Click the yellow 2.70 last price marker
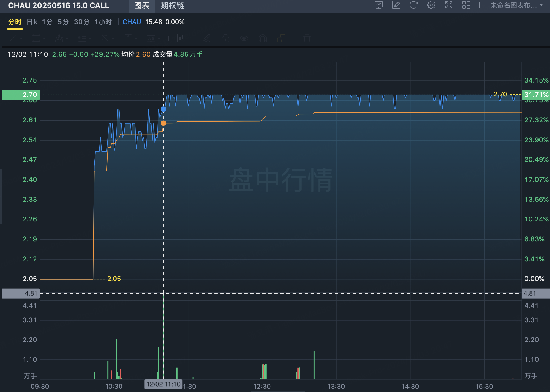Image resolution: width=550 pixels, height=392 pixels. pyautogui.click(x=500, y=94)
